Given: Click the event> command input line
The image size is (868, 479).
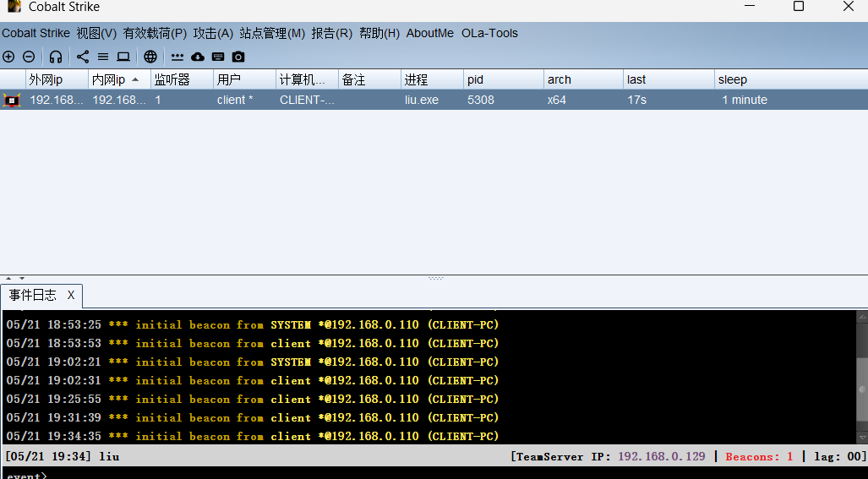Looking at the screenshot, I should click(x=434, y=474).
